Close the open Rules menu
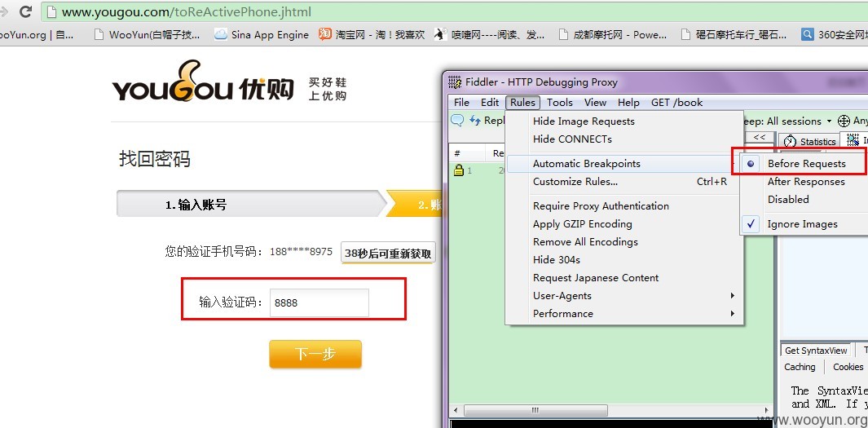868x428 pixels. (x=522, y=103)
